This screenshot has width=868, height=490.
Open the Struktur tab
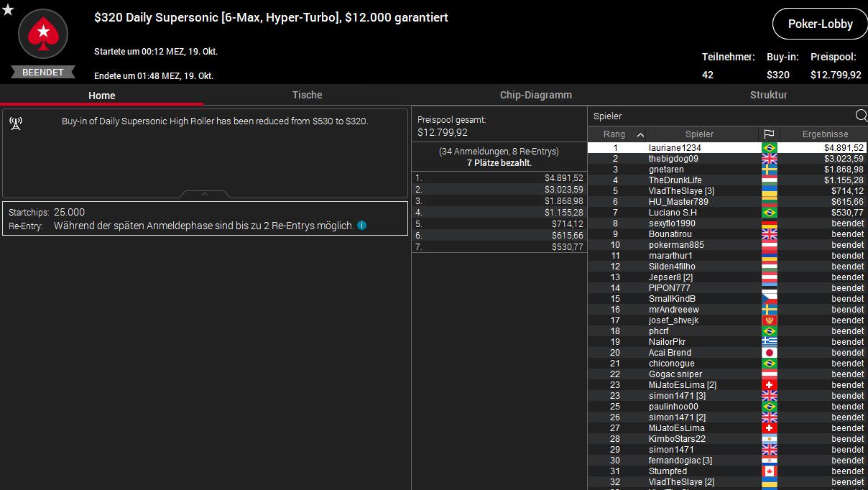point(768,95)
